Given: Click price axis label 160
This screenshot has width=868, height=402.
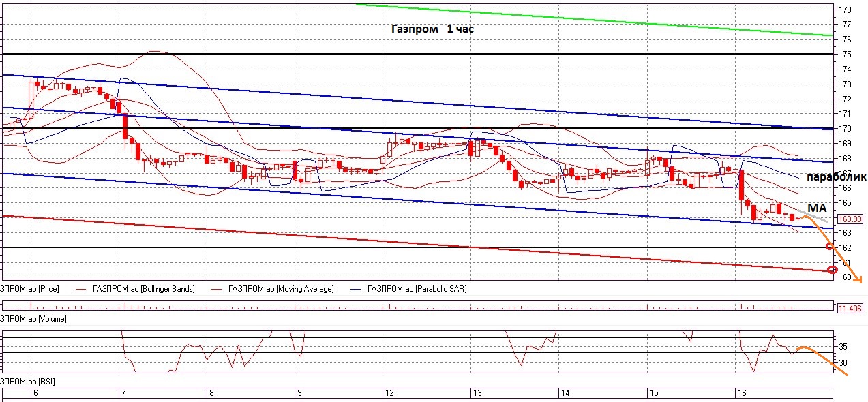Looking at the screenshot, I should (844, 277).
